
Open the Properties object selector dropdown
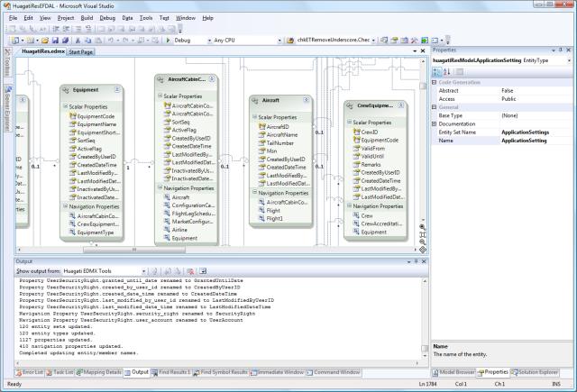pos(570,60)
